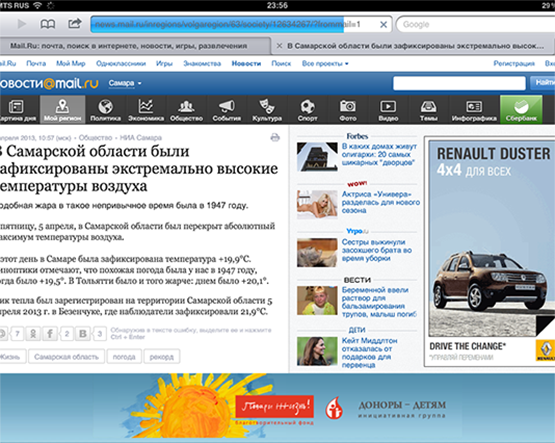Share the article on VKontakte icon
Viewport: 555px width, 443px height.
coord(83,333)
